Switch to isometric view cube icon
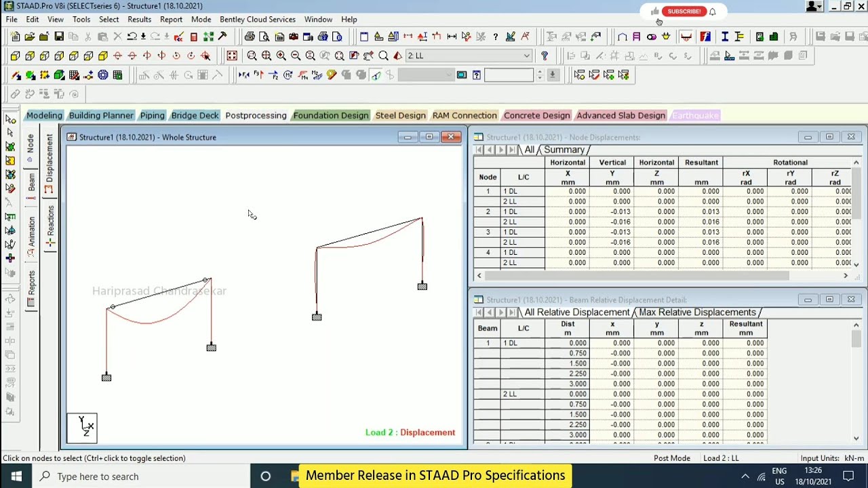Screen dimensions: 868x488 point(102,56)
